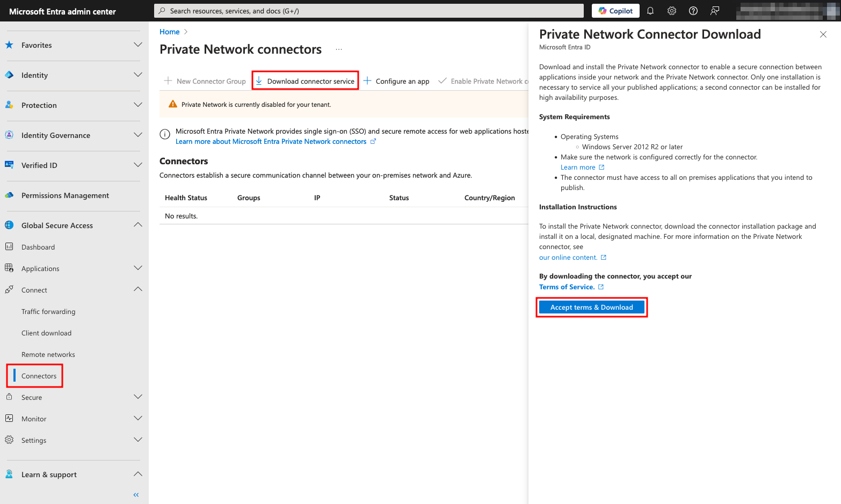
Task: Open Remote networks in the sidebar
Action: point(48,354)
